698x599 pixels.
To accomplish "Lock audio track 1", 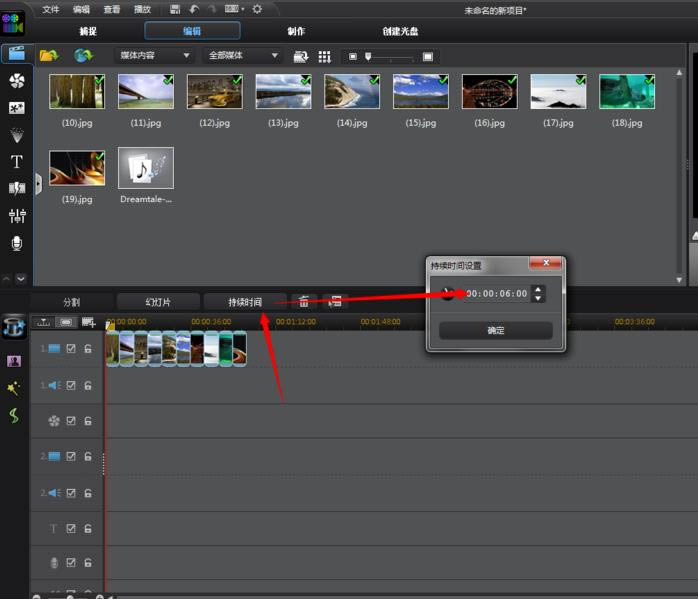I will [x=88, y=385].
